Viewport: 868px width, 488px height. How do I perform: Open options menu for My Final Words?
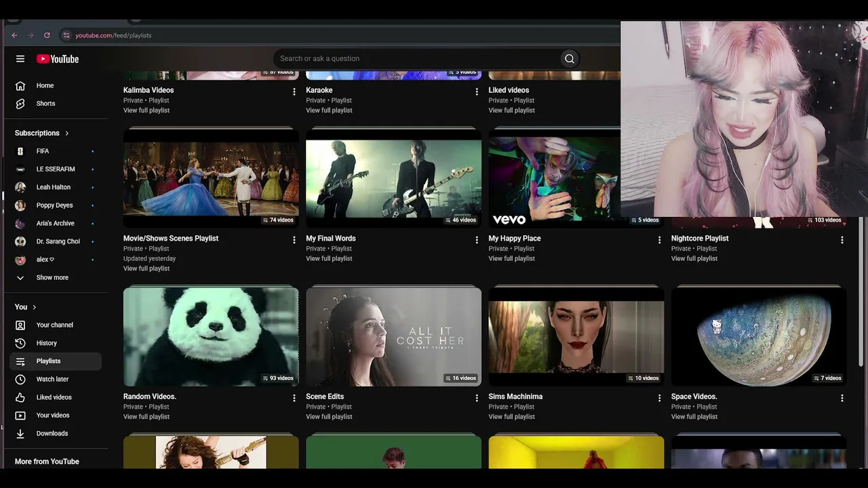477,240
